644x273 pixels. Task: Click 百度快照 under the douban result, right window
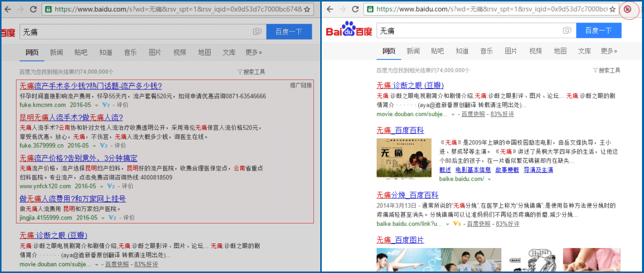click(473, 114)
